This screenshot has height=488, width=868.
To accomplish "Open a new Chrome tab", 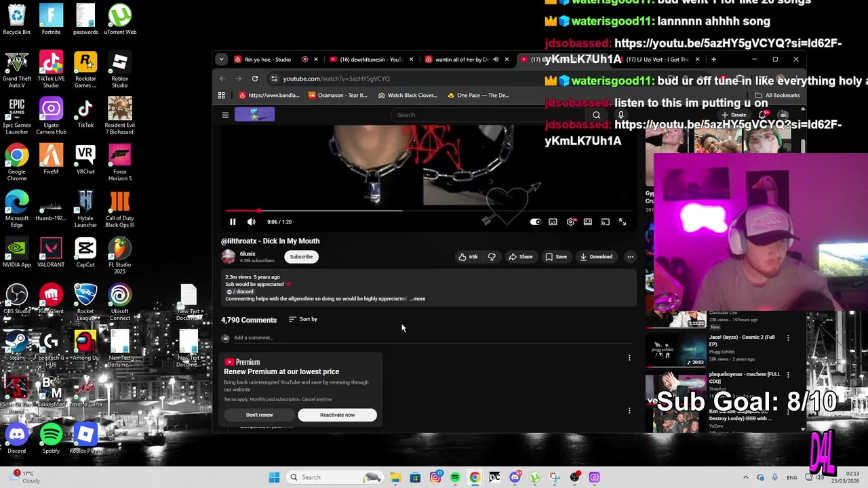I will point(713,60).
